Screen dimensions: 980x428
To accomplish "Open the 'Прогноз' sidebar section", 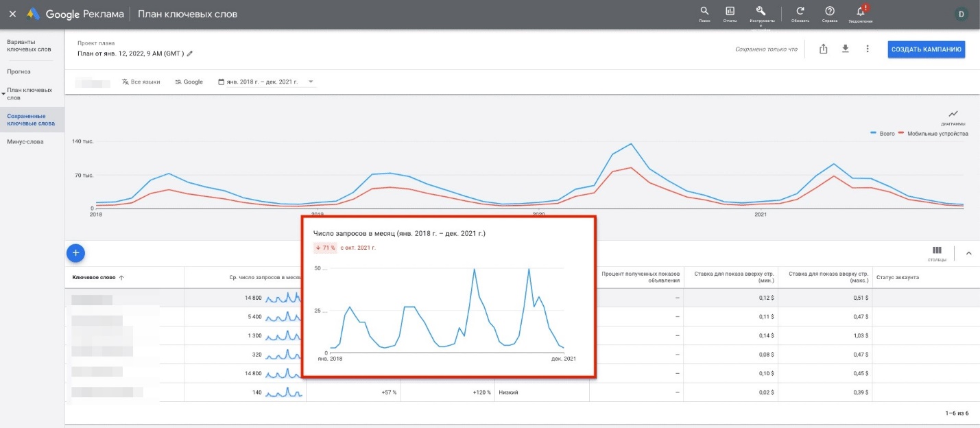I will tap(19, 71).
